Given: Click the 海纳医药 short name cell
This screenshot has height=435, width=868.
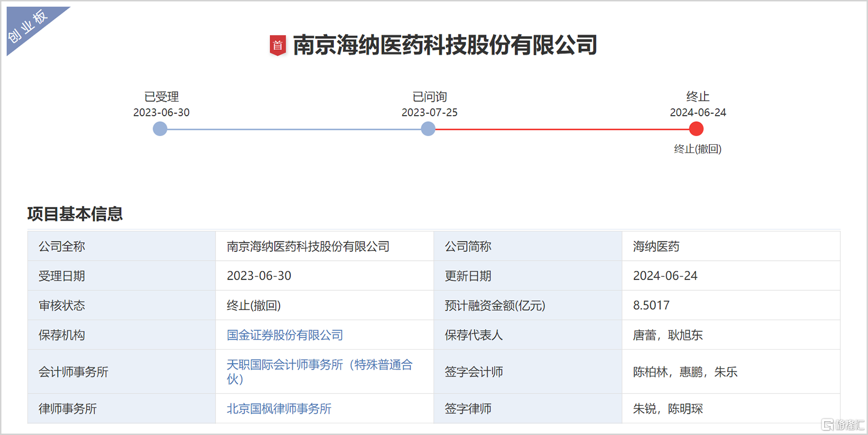Looking at the screenshot, I should (x=731, y=246).
